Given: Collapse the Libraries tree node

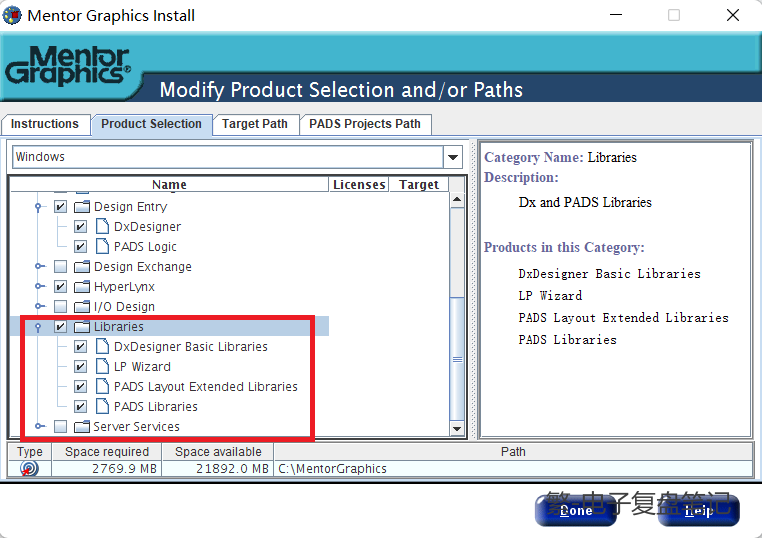Looking at the screenshot, I should pyautogui.click(x=38, y=327).
